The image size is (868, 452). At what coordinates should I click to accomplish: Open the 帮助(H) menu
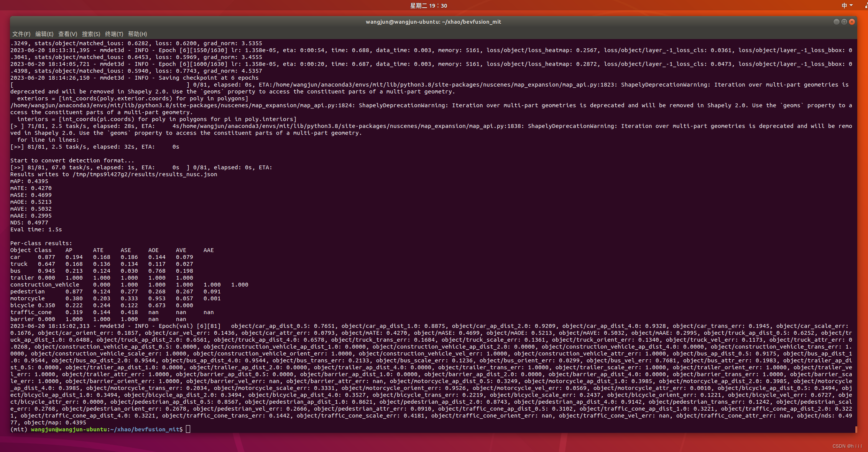pos(137,34)
